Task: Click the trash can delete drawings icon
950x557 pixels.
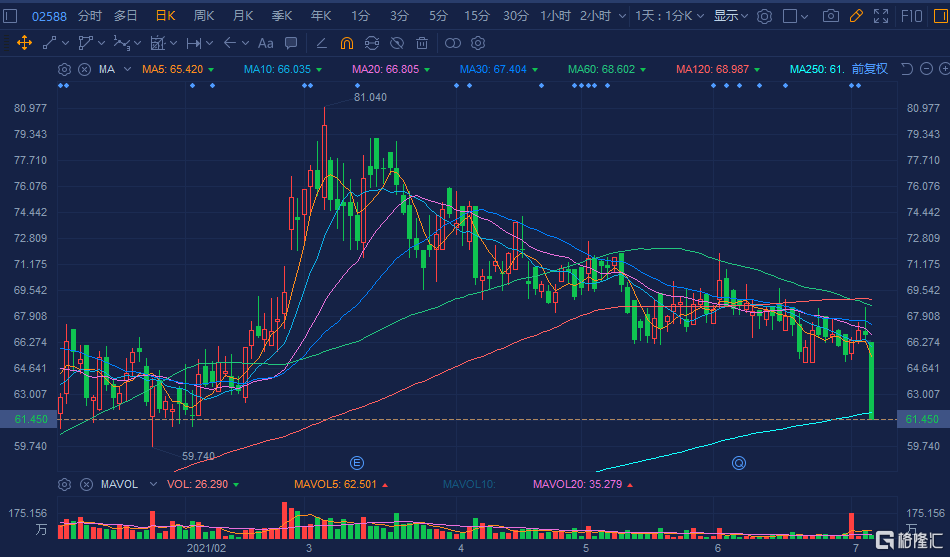Action: (x=422, y=43)
